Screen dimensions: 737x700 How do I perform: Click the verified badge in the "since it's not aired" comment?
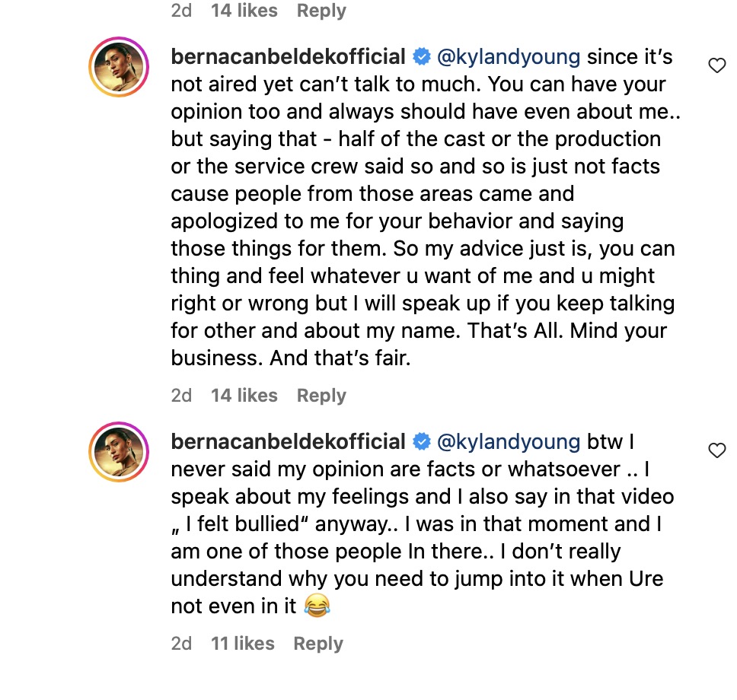[421, 57]
